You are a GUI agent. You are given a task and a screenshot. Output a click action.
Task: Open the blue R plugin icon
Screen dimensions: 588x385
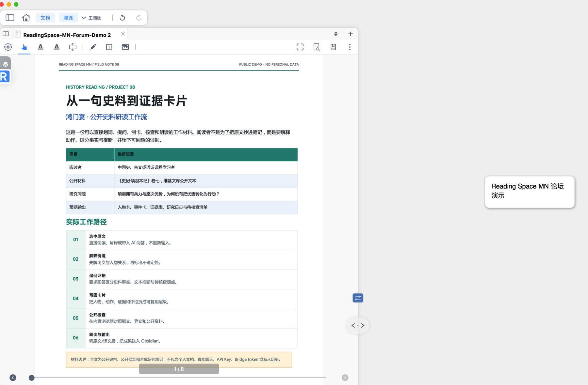[5, 77]
